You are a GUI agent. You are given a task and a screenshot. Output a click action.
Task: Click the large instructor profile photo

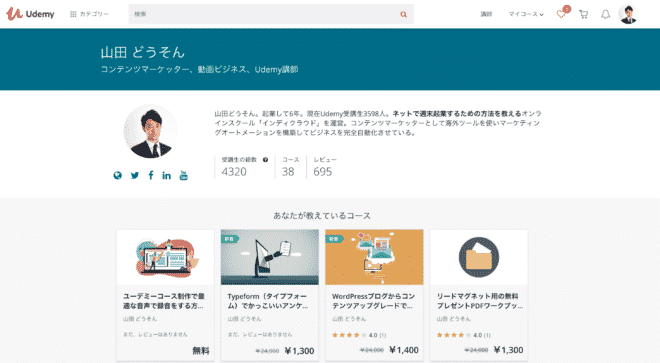tap(150, 131)
